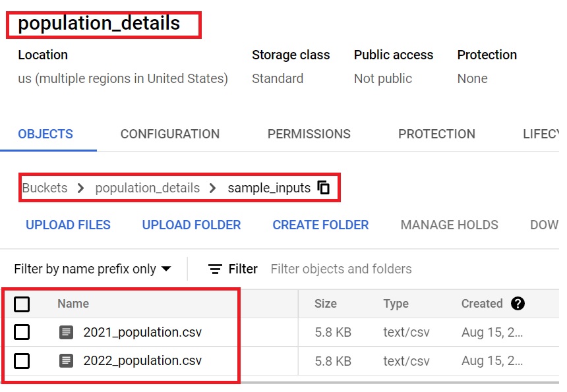Check the checkbox for 2022_population.csv
The width and height of the screenshot is (567, 392).
click(23, 360)
